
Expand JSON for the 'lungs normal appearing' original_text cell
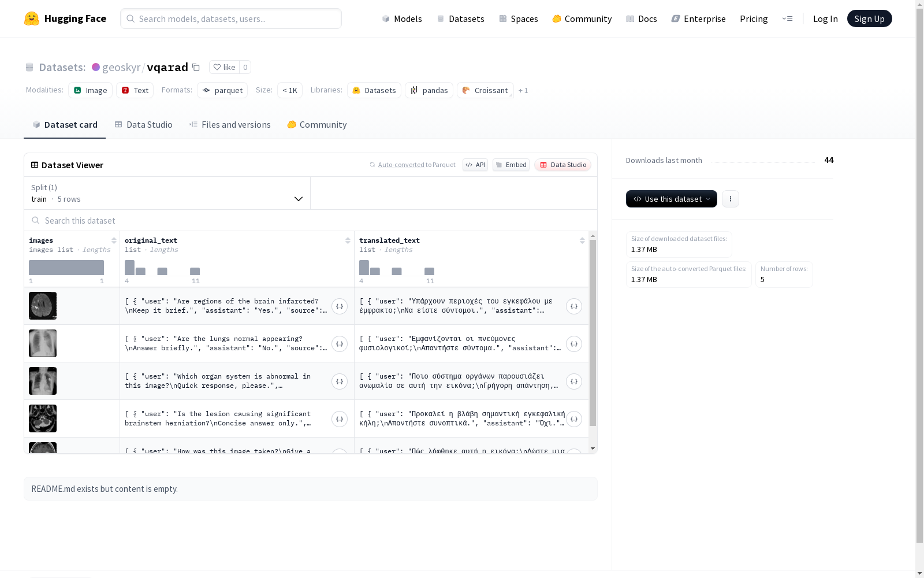[x=340, y=344]
